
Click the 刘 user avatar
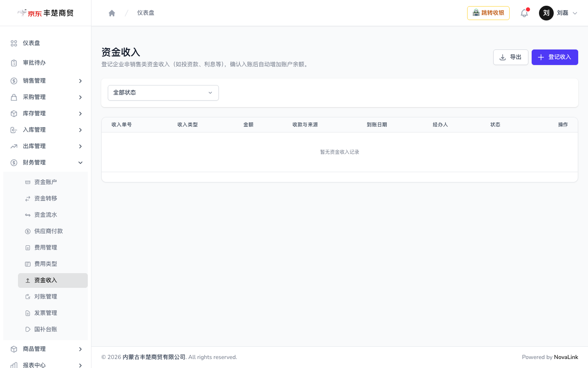click(x=546, y=13)
